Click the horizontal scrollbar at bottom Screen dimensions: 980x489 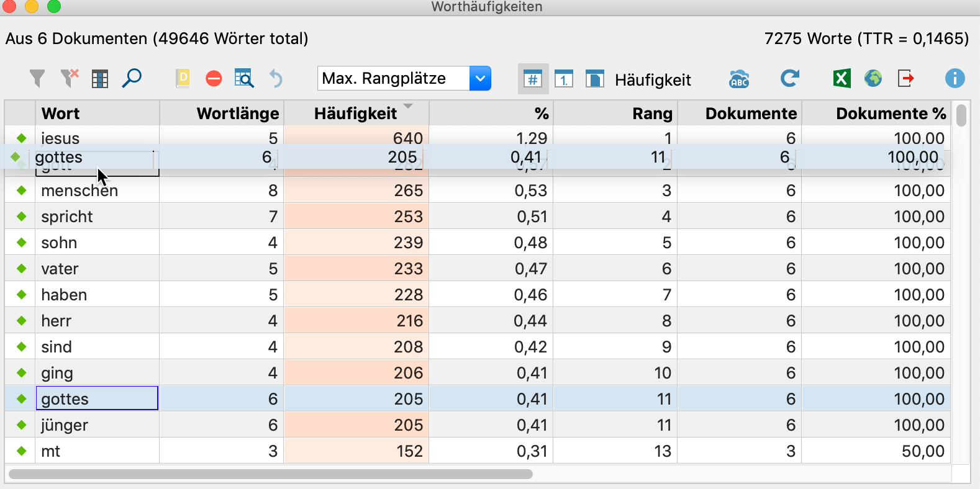(270, 474)
